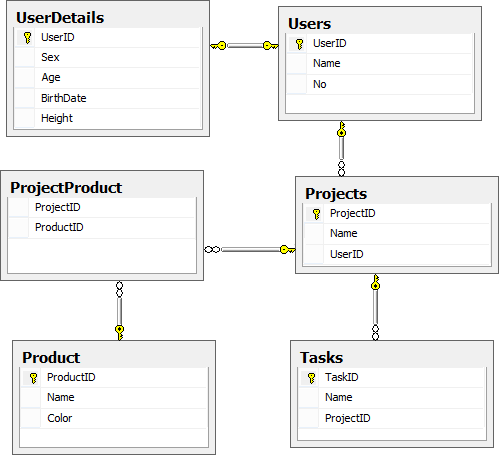Click the UserDetails table title
The width and height of the screenshot is (499, 455).
point(60,18)
